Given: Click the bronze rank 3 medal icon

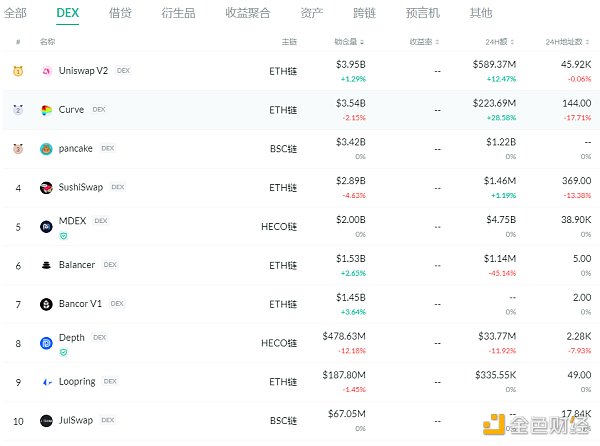Looking at the screenshot, I should pyautogui.click(x=18, y=148).
